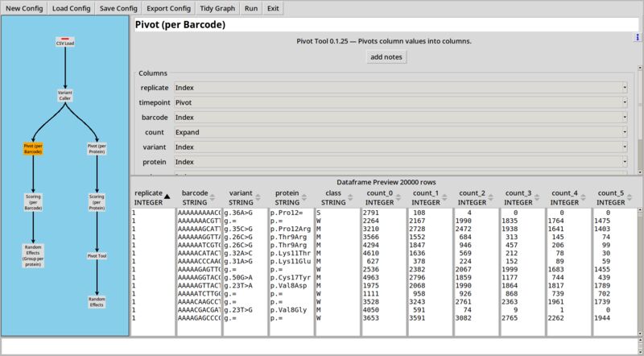Screen dimensions: 644x356
Task: Click the cell p.Lys11Glu
Action: [x=291, y=262]
